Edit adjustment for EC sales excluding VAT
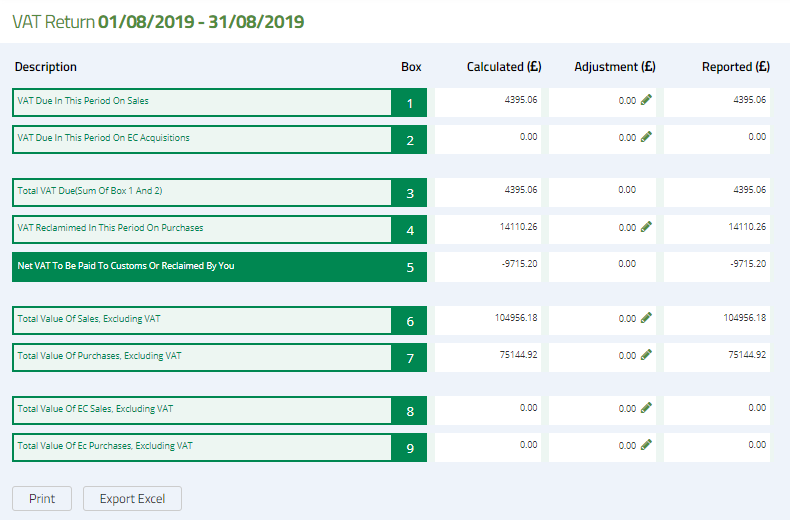 pos(646,408)
